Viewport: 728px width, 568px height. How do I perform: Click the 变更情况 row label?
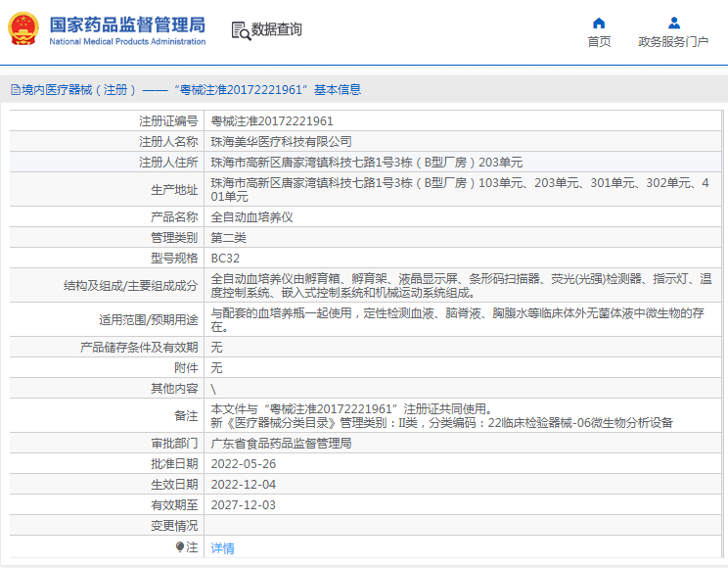pos(174,525)
